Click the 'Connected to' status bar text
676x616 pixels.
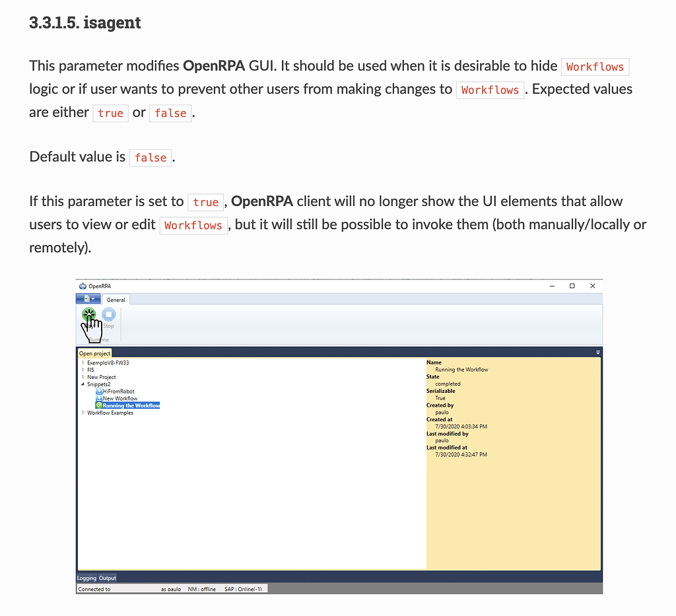coord(94,590)
